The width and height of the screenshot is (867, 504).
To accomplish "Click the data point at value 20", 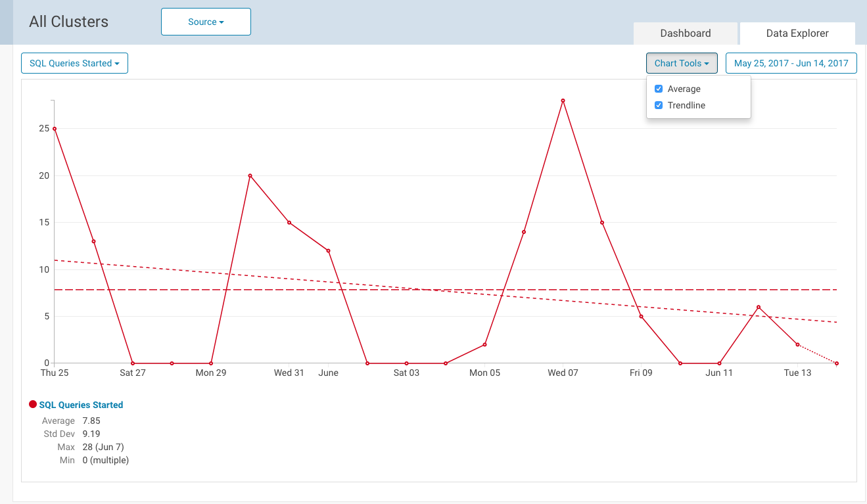I will (250, 175).
